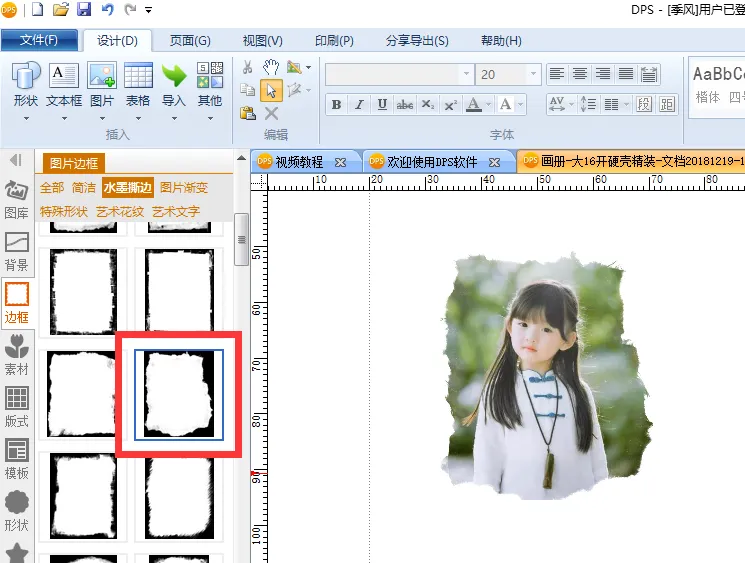Click the New document icon

point(38,9)
